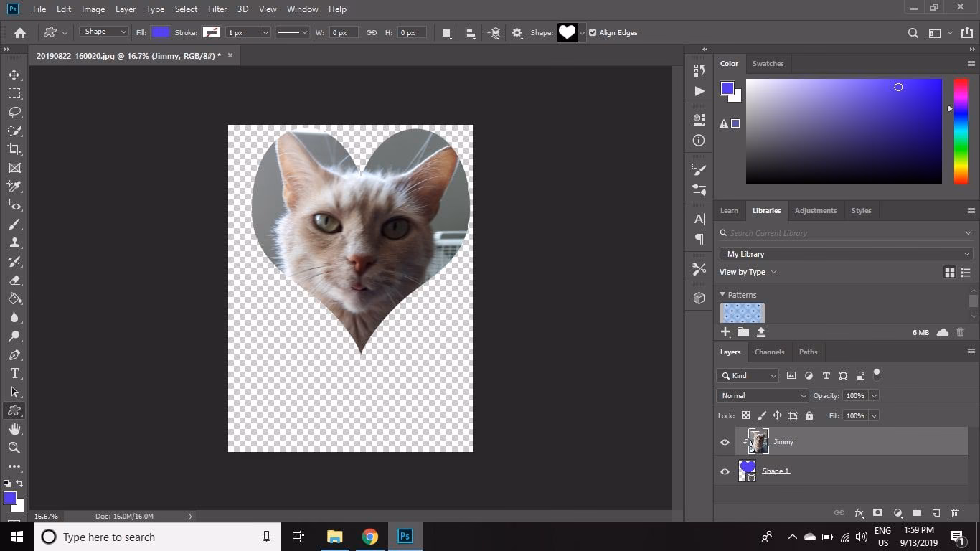Select the Rectangular Marquee tool
The width and height of the screenshot is (980, 551).
(x=14, y=93)
